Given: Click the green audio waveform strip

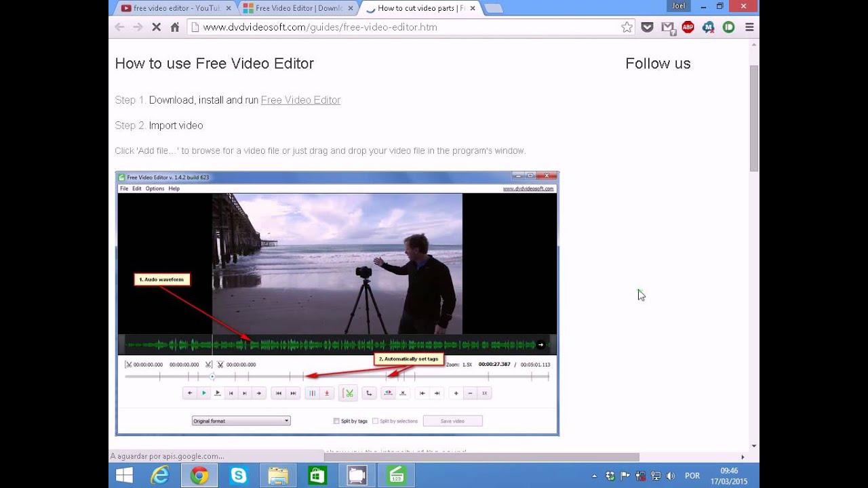Looking at the screenshot, I should click(337, 344).
